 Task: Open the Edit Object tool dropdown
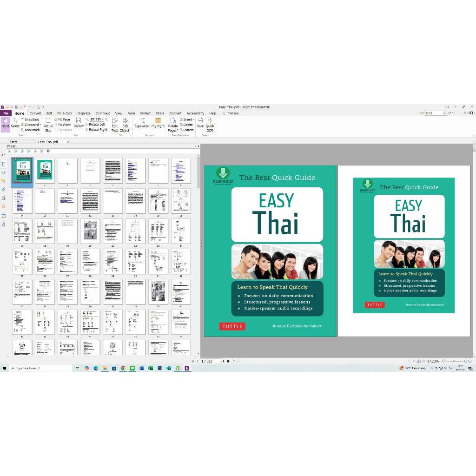click(125, 125)
